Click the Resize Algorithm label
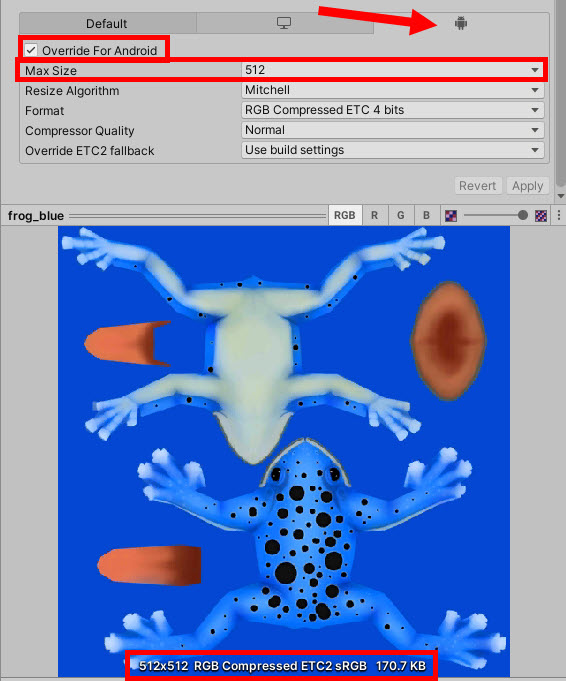The image size is (566, 681). [72, 90]
